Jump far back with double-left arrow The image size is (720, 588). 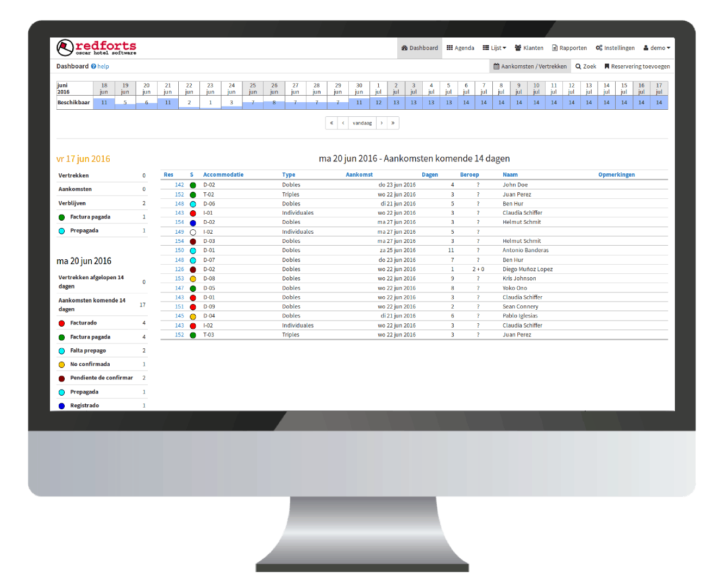pos(331,123)
